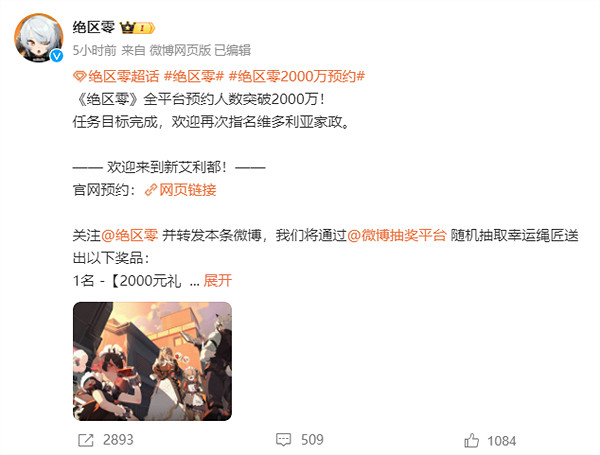Open the 绝区零 profile avatar
Viewport: 600px width, 455px height.
tap(39, 38)
